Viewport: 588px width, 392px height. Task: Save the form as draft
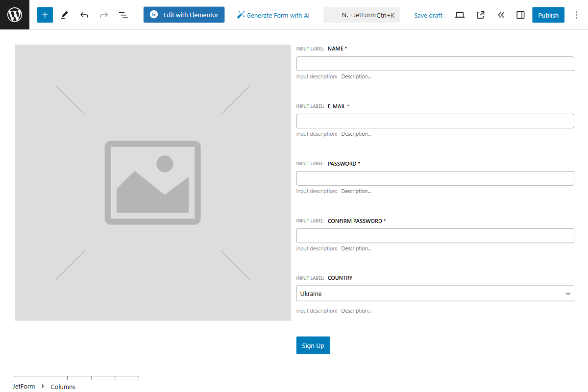point(428,15)
